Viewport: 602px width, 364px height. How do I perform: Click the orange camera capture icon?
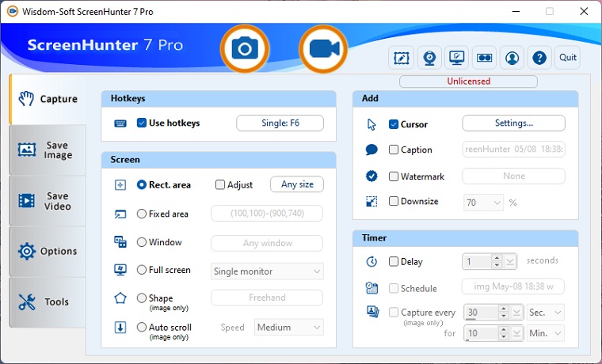(245, 49)
